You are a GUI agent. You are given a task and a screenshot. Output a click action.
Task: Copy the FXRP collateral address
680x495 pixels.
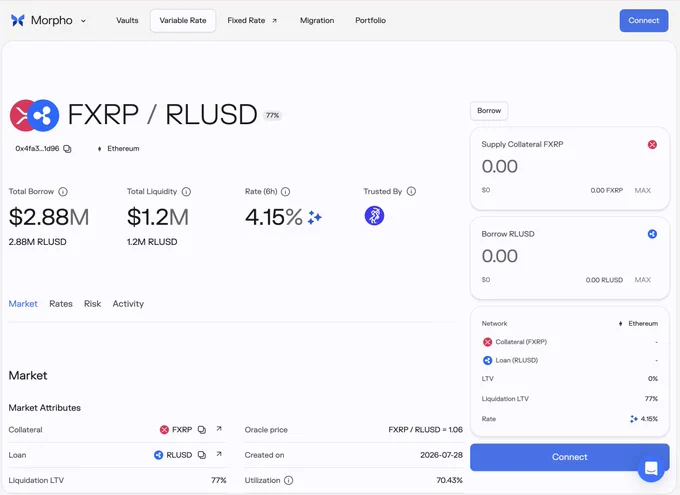pos(202,429)
